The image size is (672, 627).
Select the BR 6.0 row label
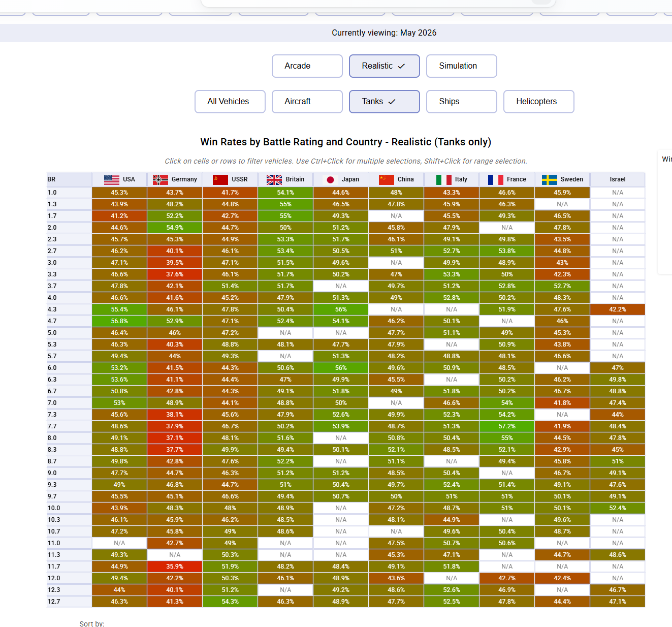[x=69, y=368]
